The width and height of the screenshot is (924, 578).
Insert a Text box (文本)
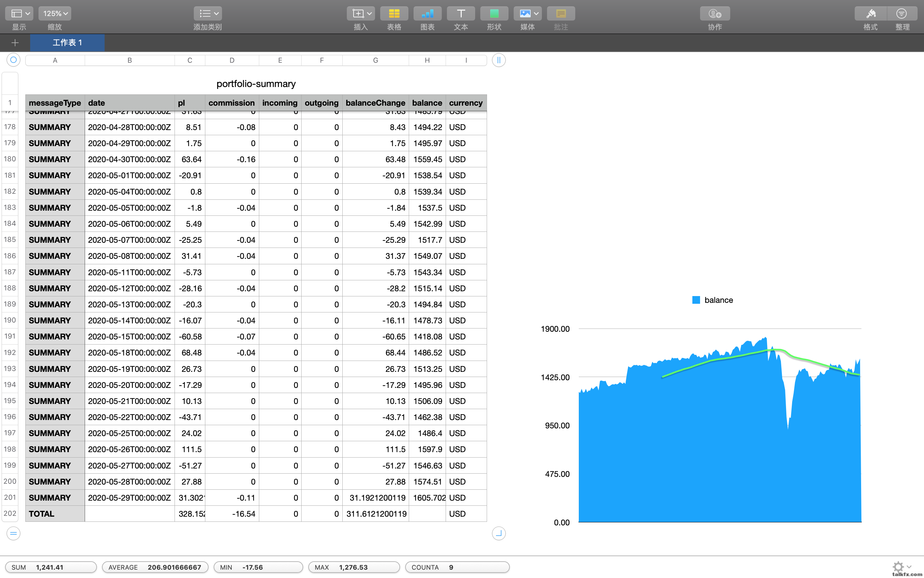tap(461, 14)
